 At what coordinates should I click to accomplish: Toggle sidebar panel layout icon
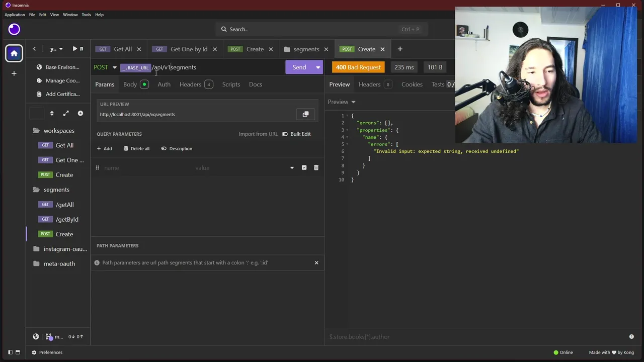point(10,352)
